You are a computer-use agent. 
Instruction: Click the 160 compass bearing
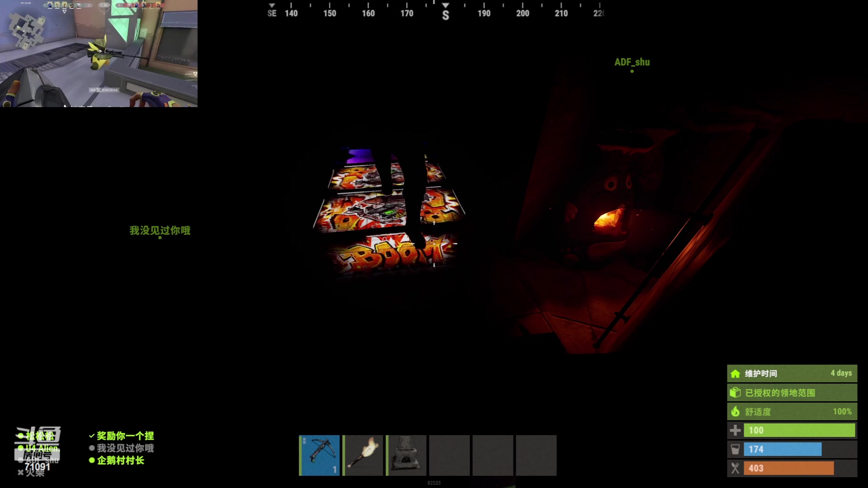pos(368,14)
